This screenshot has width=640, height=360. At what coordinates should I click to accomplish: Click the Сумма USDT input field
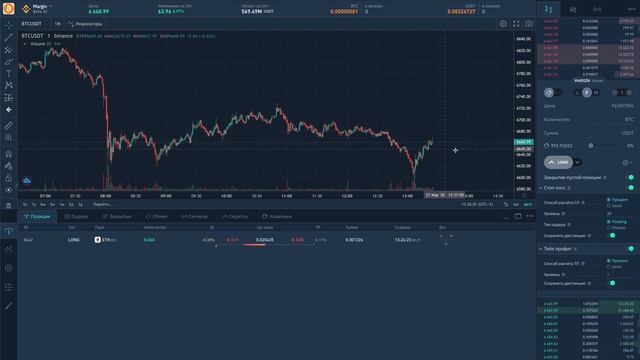589,133
